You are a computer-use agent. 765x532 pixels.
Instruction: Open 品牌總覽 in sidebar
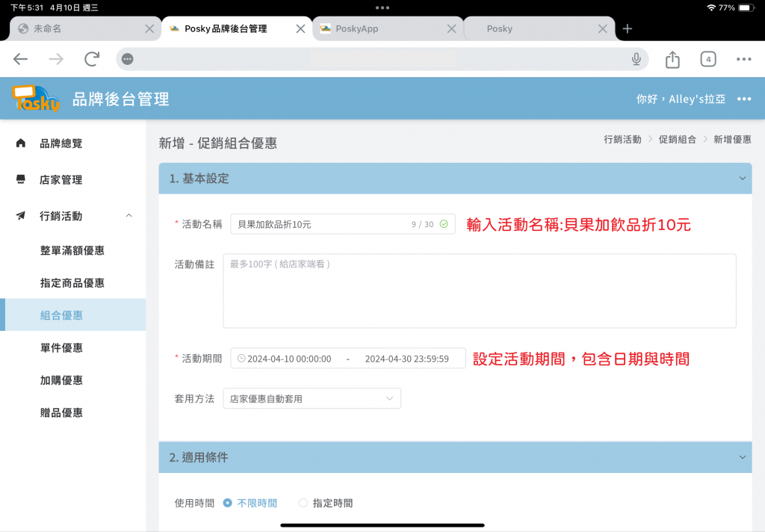tap(61, 143)
